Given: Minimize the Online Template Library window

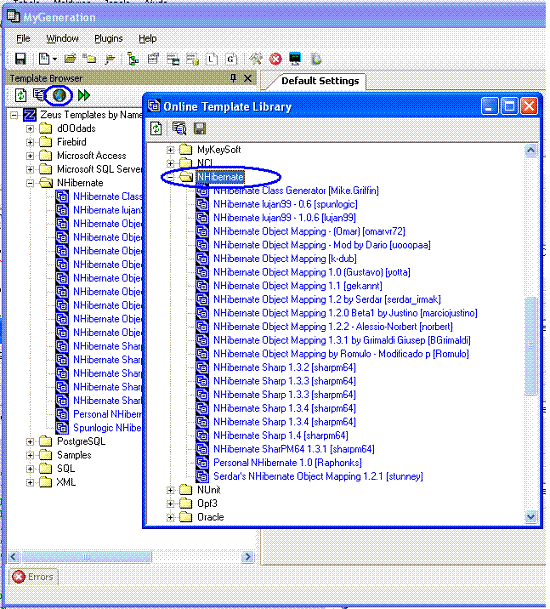Looking at the screenshot, I should pyautogui.click(x=489, y=106).
